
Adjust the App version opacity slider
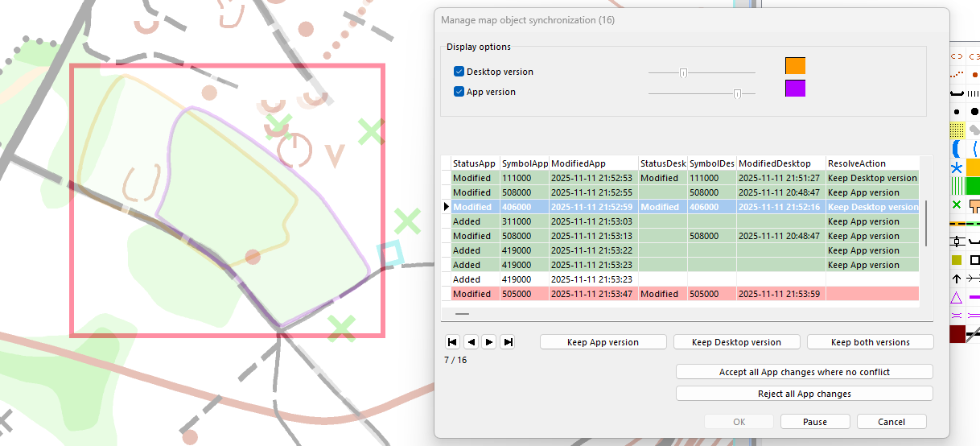(x=737, y=93)
